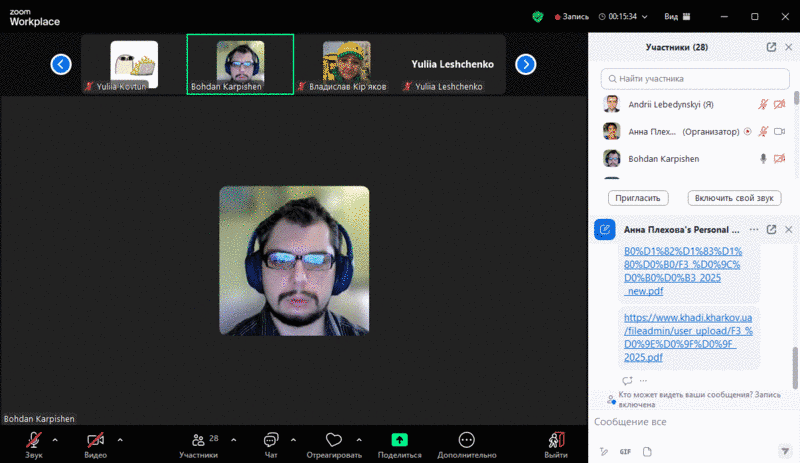
Task: Click the green Share screen (Поделиться) icon
Action: [x=399, y=440]
